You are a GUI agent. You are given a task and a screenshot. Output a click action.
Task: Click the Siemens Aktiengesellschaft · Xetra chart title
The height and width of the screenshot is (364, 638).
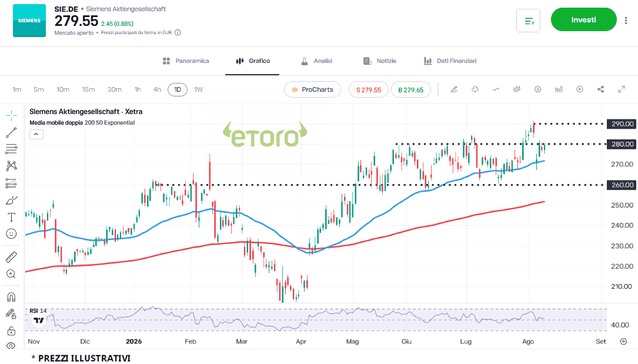(x=86, y=112)
